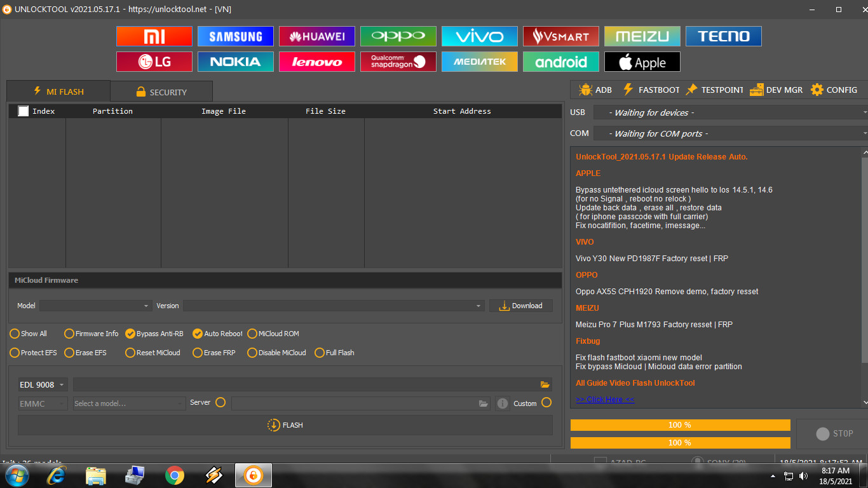Open the USB devices dropdown

tap(731, 112)
